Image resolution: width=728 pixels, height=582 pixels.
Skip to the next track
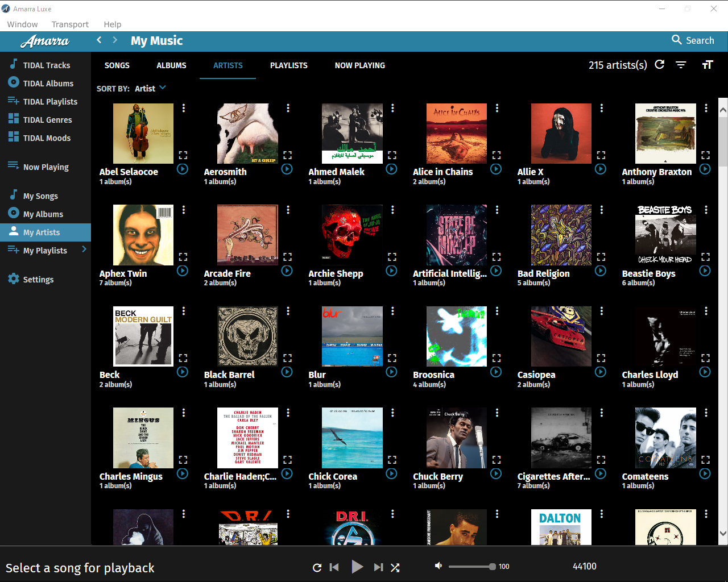(x=378, y=567)
